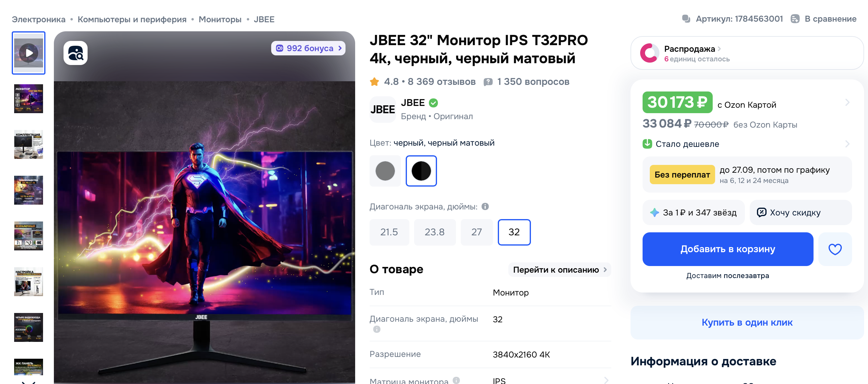
Task: Click the Добавить в корзину button
Action: [x=728, y=249]
